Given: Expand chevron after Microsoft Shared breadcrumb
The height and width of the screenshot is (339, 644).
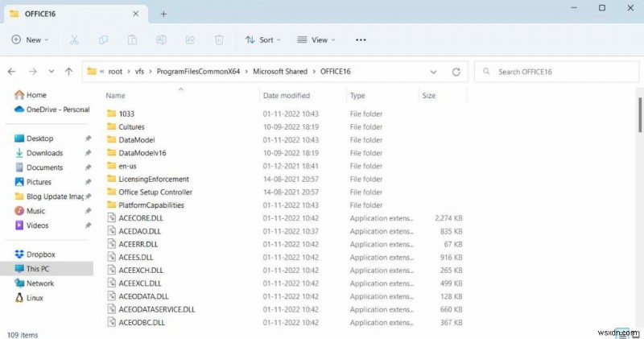Looking at the screenshot, I should [x=314, y=72].
